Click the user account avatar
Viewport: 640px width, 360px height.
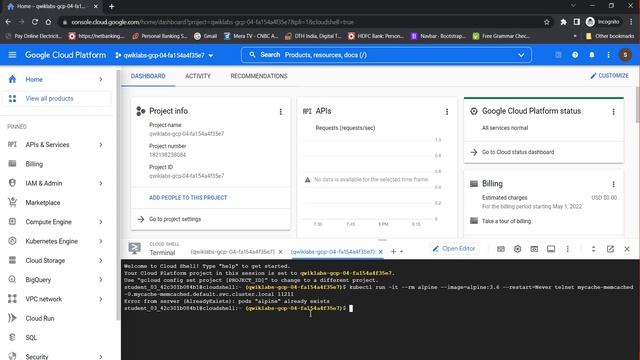coord(625,55)
